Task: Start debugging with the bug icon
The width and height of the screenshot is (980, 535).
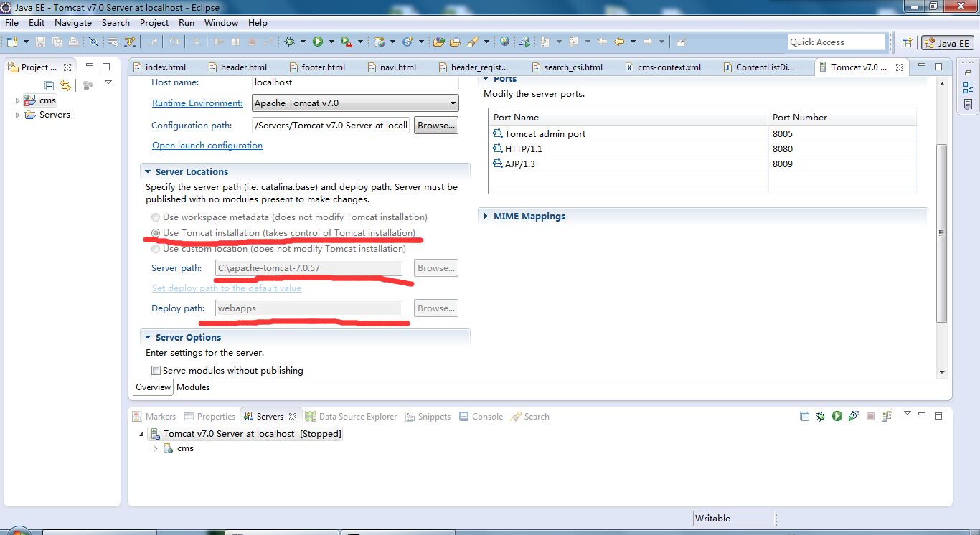Action: (x=289, y=42)
